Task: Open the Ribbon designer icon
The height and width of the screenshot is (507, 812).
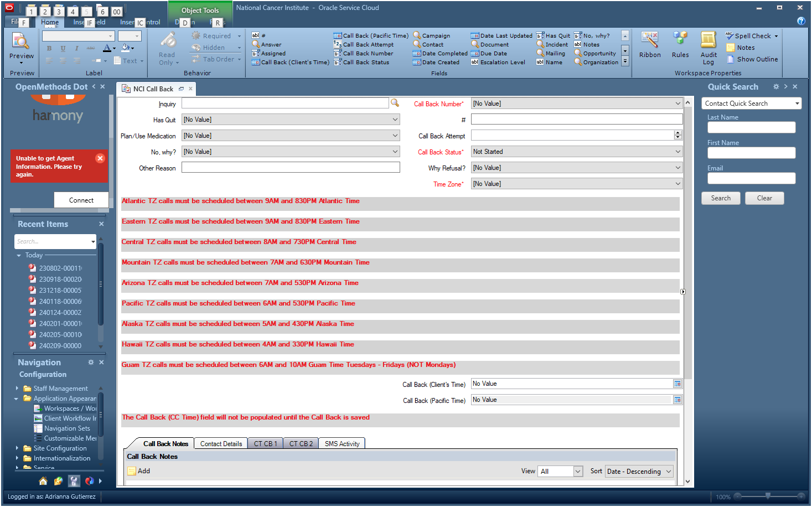Action: (x=650, y=45)
